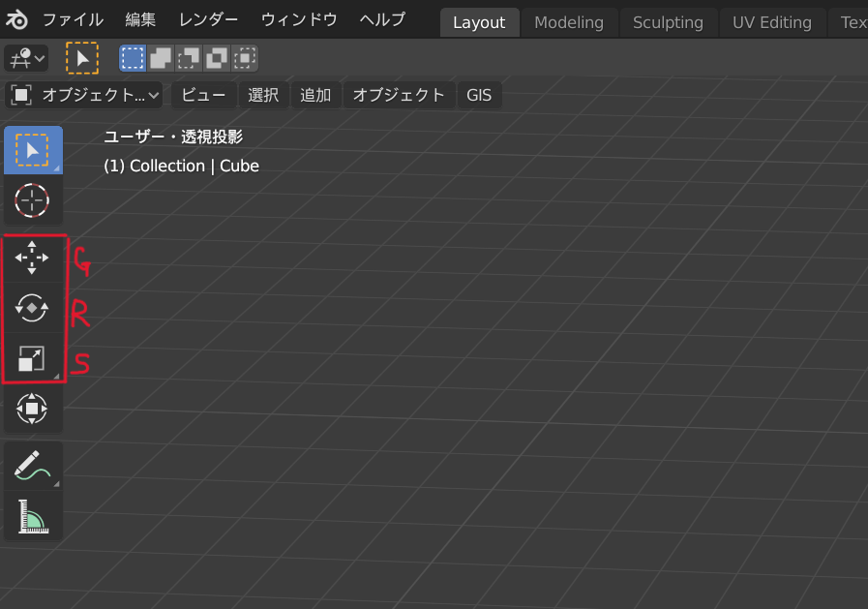Viewport: 868px width, 609px height.
Task: Click the Select Box tool in the left toolbar
Action: click(33, 151)
